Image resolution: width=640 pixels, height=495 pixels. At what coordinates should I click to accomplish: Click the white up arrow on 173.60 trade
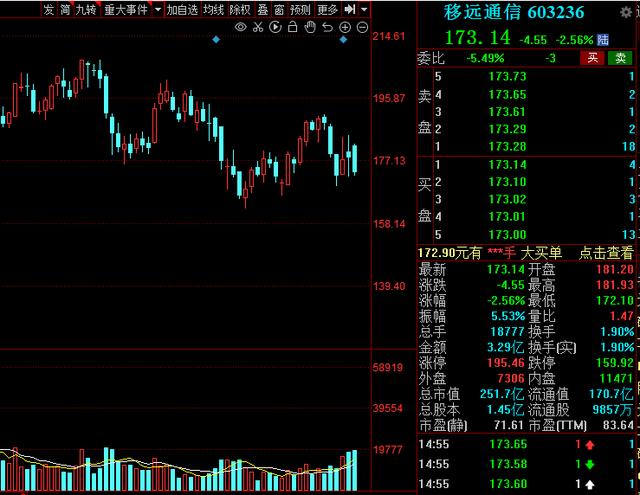[590, 484]
